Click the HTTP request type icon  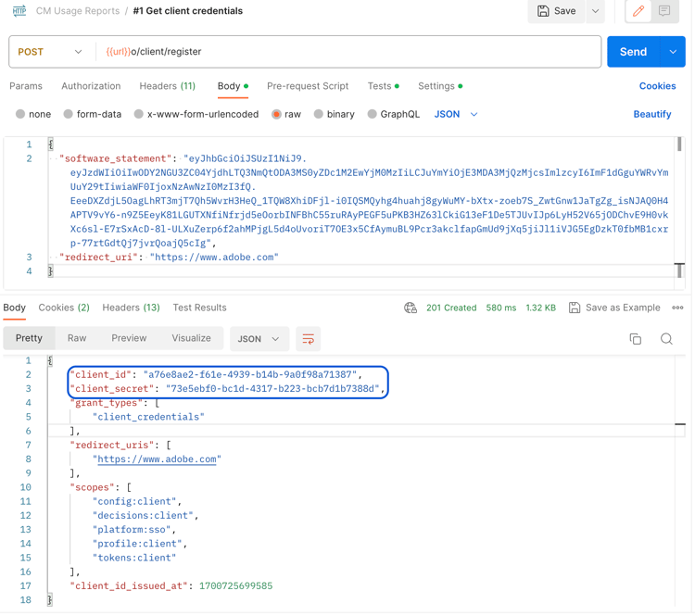click(19, 11)
